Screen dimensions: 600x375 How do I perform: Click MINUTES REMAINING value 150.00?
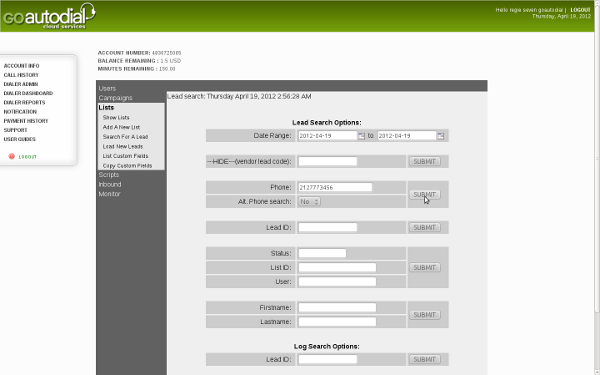(x=167, y=69)
